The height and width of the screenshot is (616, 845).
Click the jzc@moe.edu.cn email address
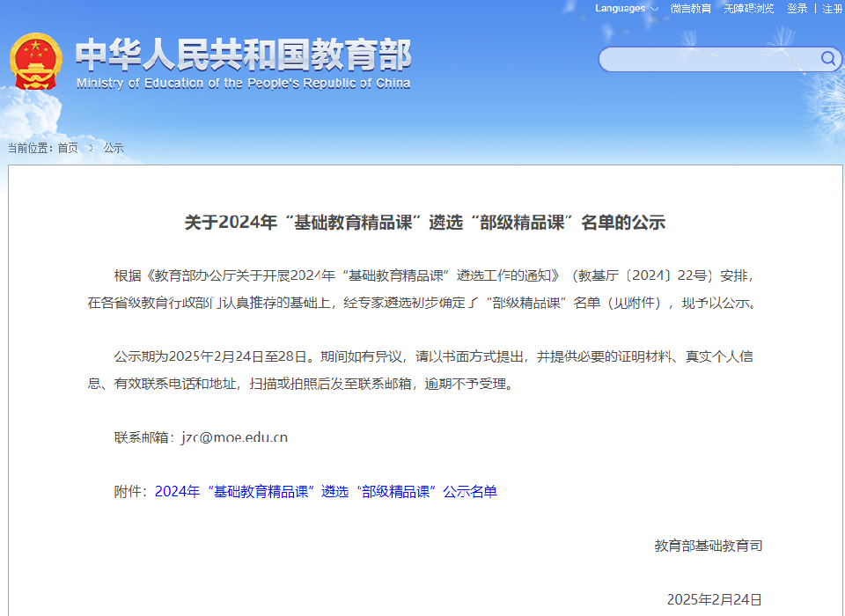pos(234,437)
